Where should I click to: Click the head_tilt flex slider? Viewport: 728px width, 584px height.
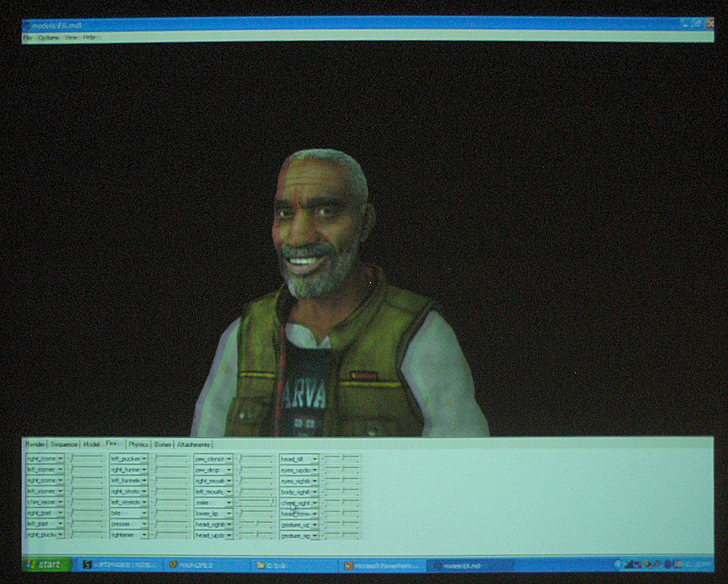pyautogui.click(x=341, y=459)
